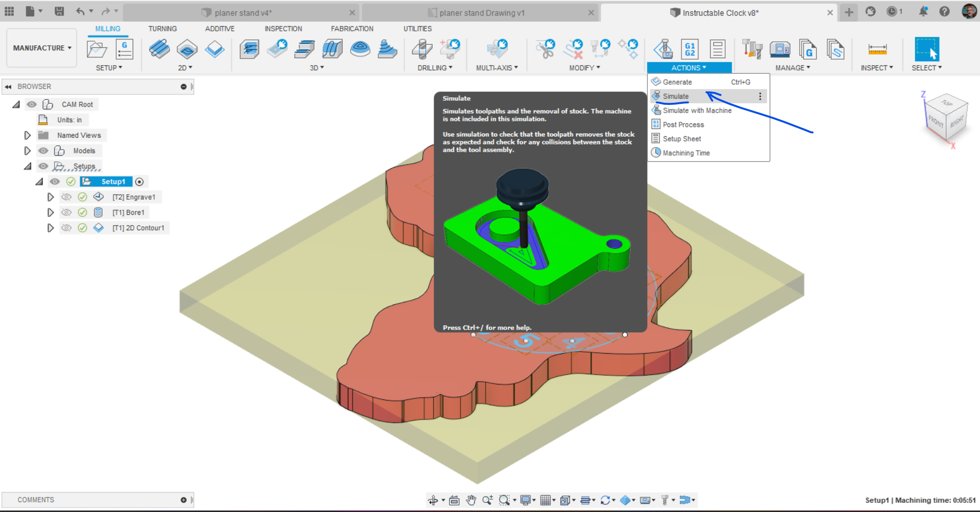Select the Pan hand tool
The height and width of the screenshot is (512, 980).
[x=471, y=500]
